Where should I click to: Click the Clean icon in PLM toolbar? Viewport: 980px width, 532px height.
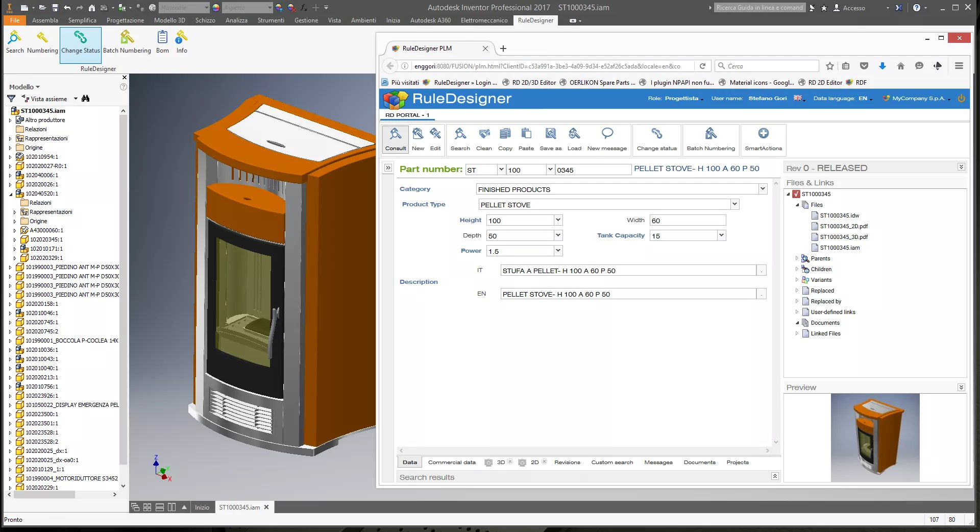pos(484,139)
